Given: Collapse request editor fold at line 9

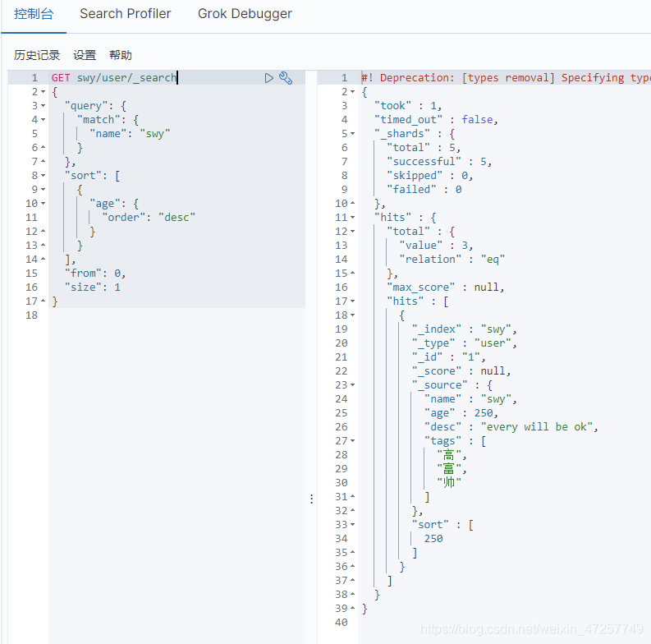Looking at the screenshot, I should click(x=44, y=190).
